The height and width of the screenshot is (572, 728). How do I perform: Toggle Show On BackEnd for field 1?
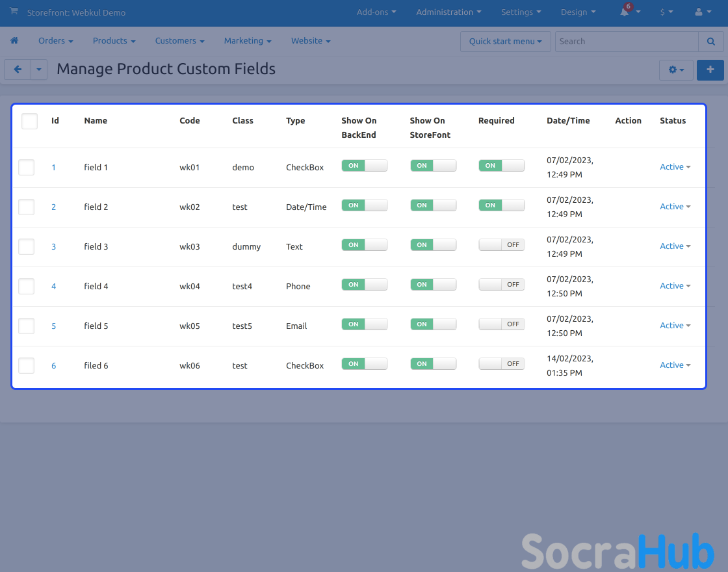(365, 166)
